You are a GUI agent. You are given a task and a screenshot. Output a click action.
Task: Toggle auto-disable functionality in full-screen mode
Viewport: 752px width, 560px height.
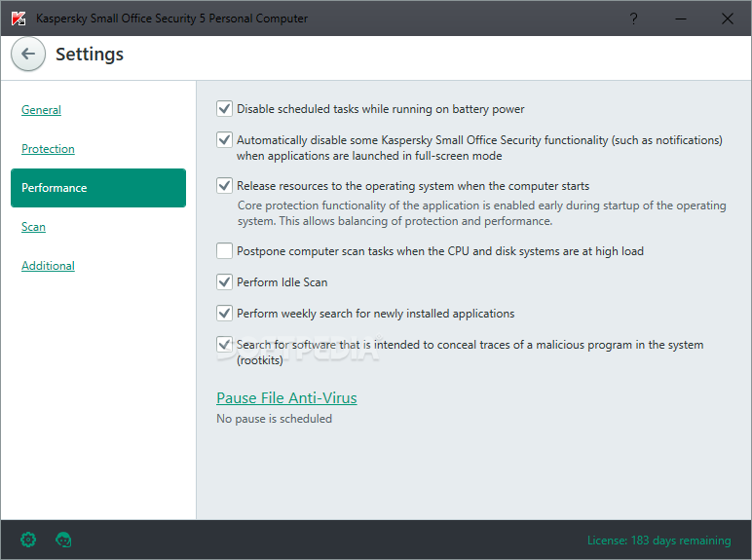tap(224, 140)
